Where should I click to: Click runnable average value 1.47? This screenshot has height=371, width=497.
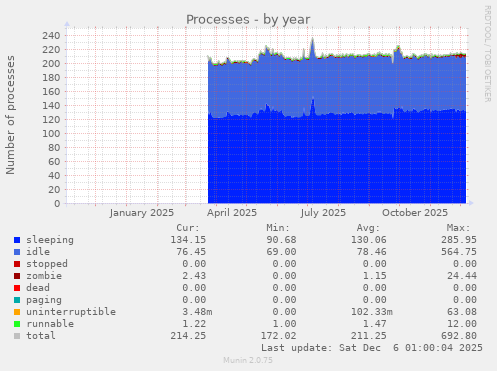pos(375,324)
